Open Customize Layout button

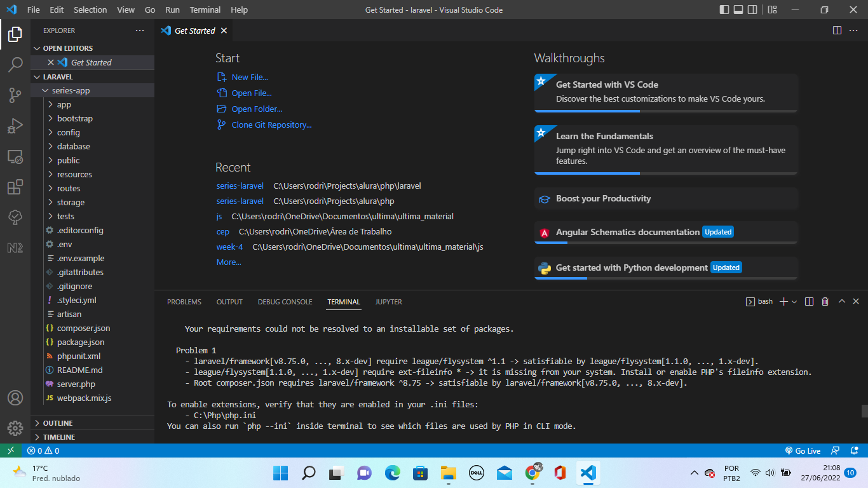[772, 10]
